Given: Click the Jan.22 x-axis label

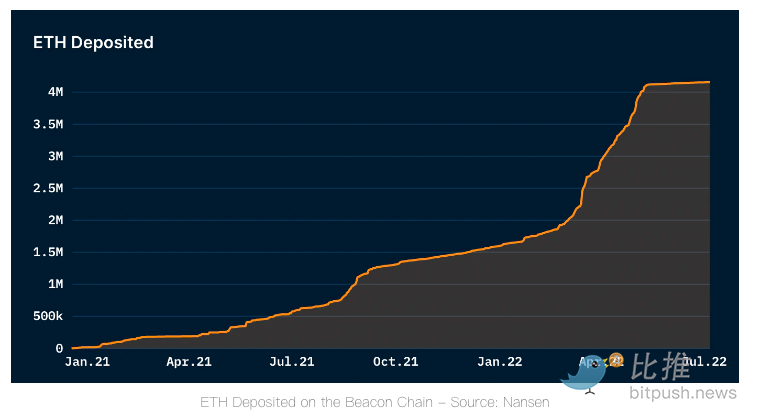Looking at the screenshot, I should pyautogui.click(x=499, y=362).
